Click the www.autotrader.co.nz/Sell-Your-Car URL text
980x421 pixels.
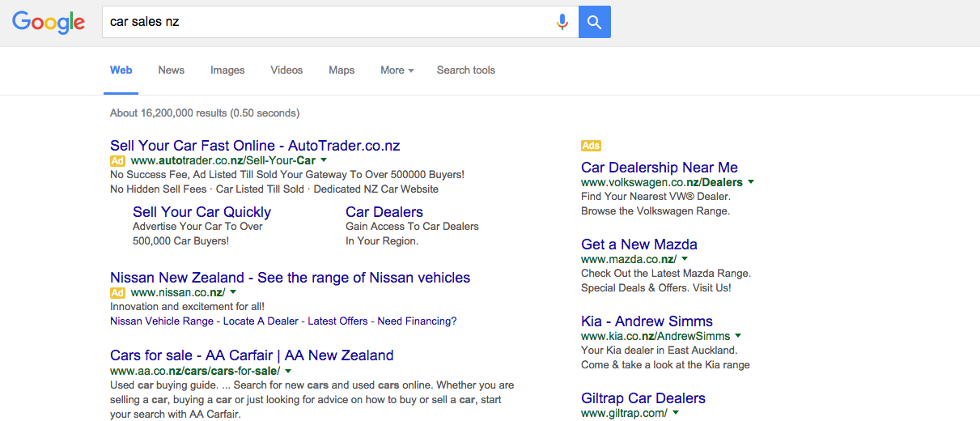(223, 161)
